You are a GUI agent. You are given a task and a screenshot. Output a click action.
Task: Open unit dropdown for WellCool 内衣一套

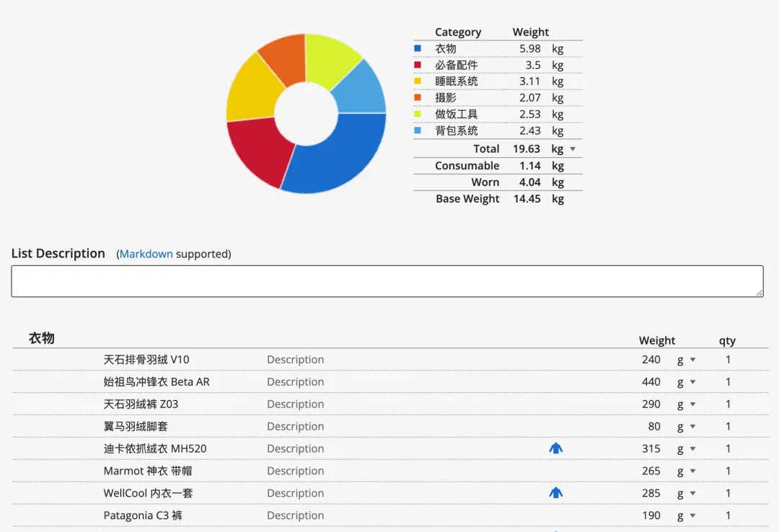click(692, 494)
